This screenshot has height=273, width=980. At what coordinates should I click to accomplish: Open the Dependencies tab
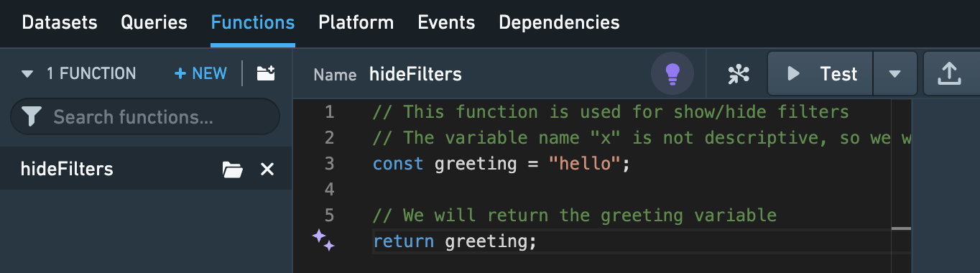(x=559, y=22)
